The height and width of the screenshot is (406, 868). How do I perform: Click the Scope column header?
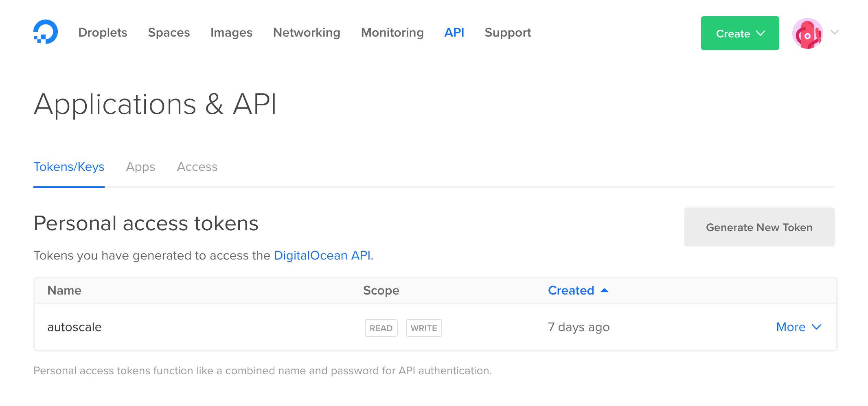[x=381, y=290]
